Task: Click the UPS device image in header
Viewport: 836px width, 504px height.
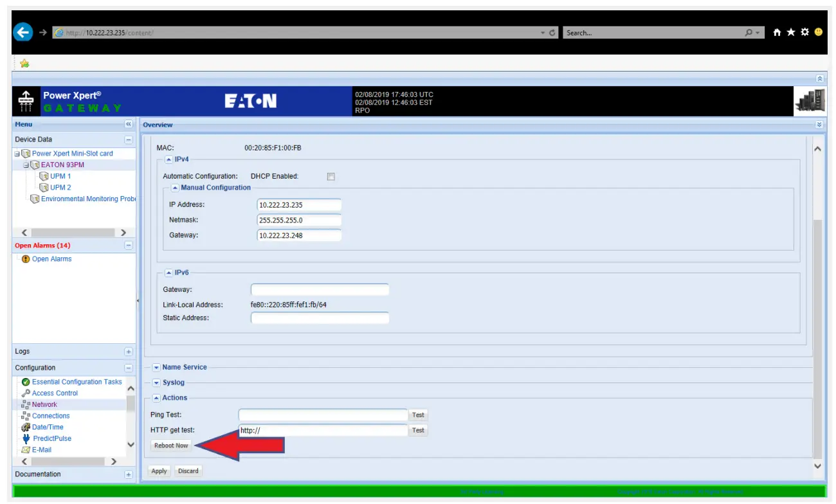Action: coord(810,102)
